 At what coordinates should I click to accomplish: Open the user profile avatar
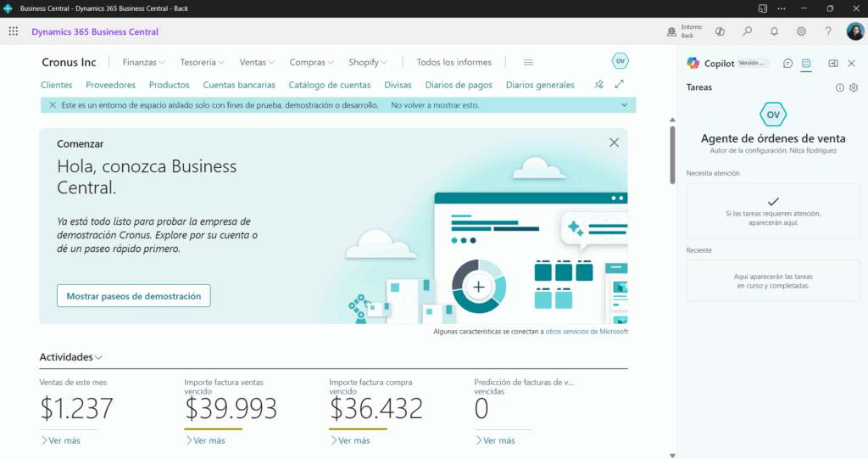coord(855,31)
